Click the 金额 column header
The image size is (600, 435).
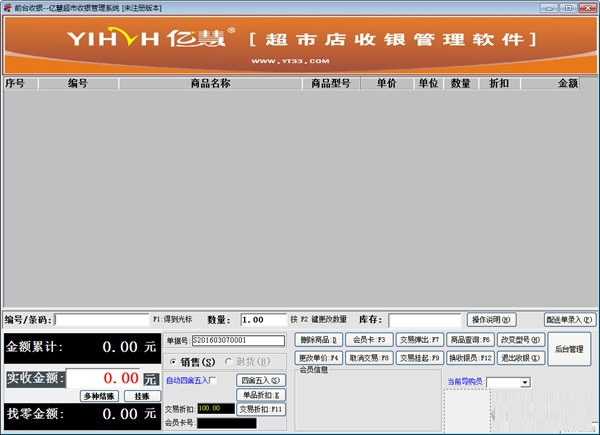point(550,83)
